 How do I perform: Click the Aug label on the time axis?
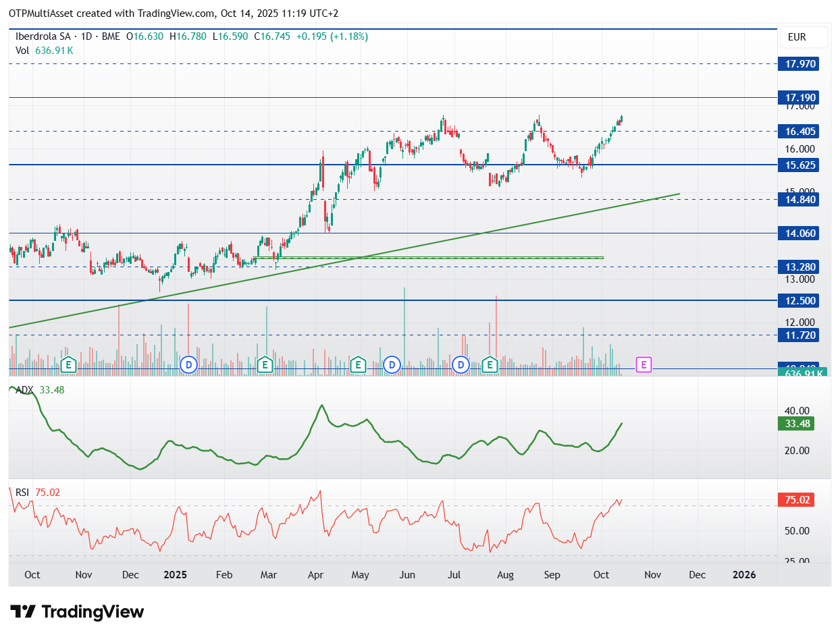tap(505, 575)
